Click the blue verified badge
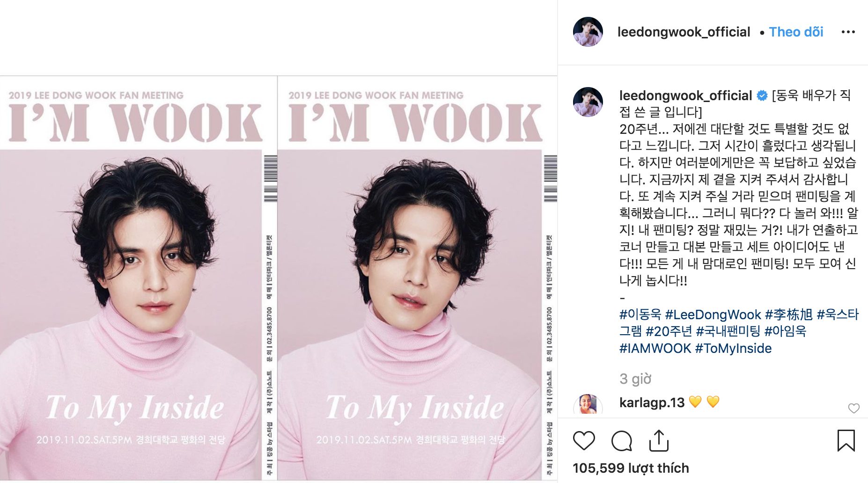This screenshot has width=868, height=483. point(762,95)
